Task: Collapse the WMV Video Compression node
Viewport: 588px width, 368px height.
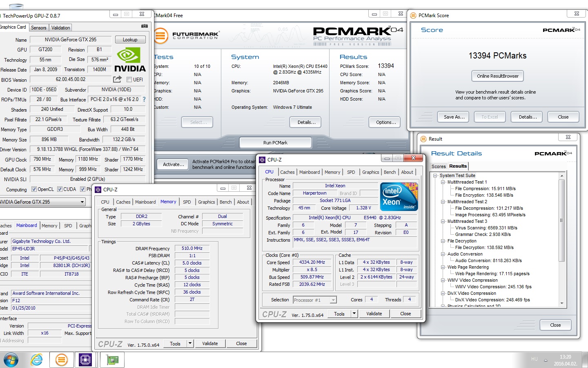Action: [x=443, y=280]
